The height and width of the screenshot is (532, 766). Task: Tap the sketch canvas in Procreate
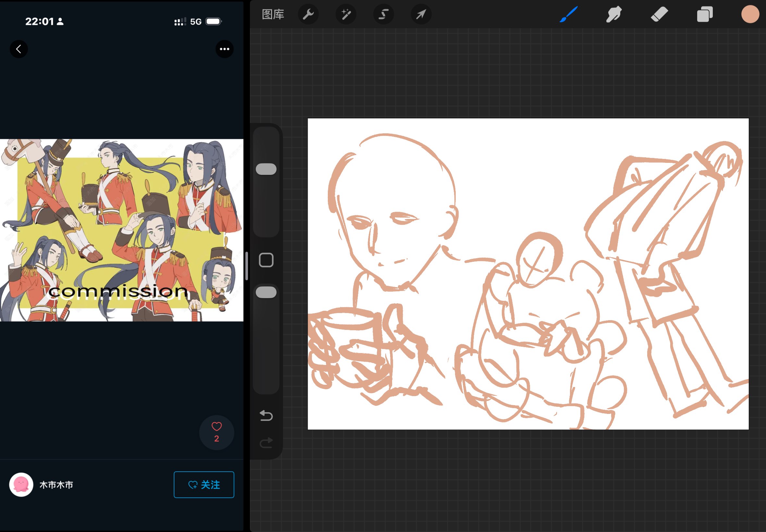(x=528, y=274)
